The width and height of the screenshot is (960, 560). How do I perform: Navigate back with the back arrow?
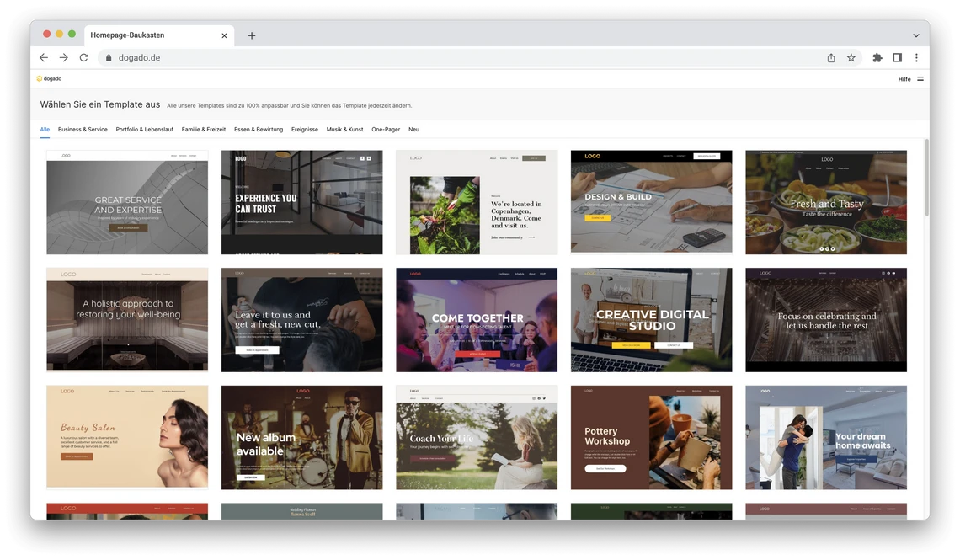click(x=43, y=57)
